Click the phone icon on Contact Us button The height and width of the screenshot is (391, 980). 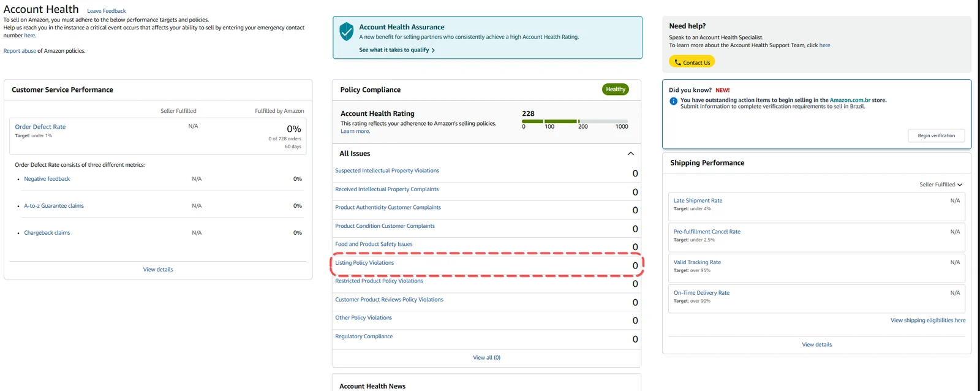pos(677,62)
